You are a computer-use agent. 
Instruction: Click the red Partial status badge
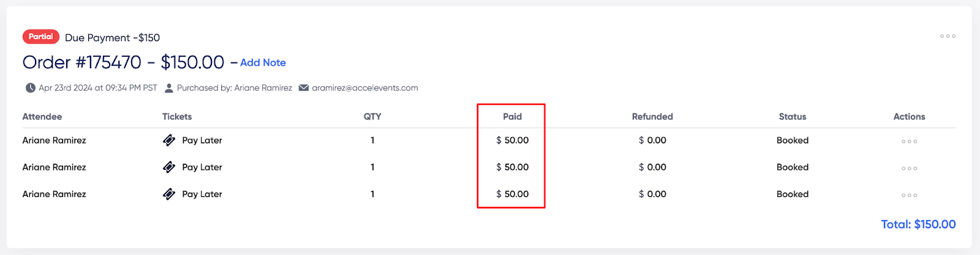click(41, 37)
